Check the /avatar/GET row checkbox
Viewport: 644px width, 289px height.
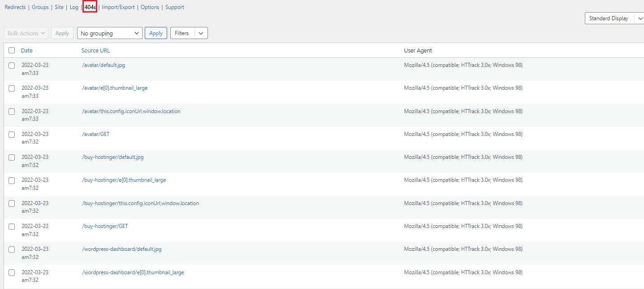(12, 135)
